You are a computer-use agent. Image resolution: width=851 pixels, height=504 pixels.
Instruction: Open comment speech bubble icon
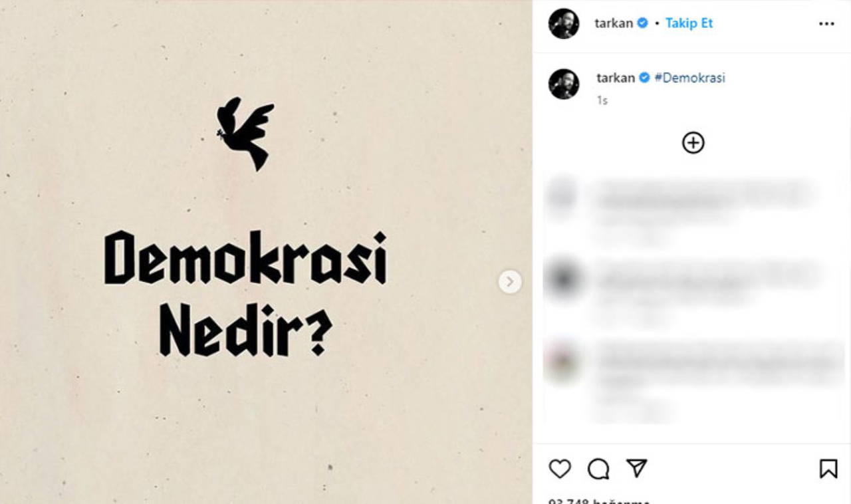(598, 469)
